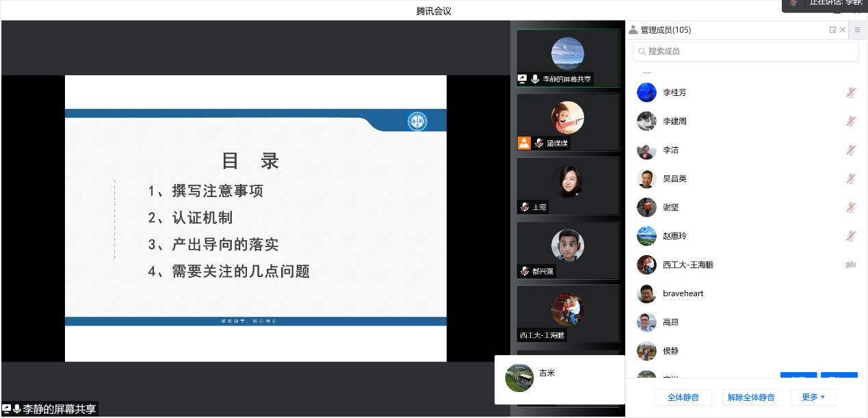Click the green microphone icon on 李静's tile
868x418 pixels.
pos(535,79)
